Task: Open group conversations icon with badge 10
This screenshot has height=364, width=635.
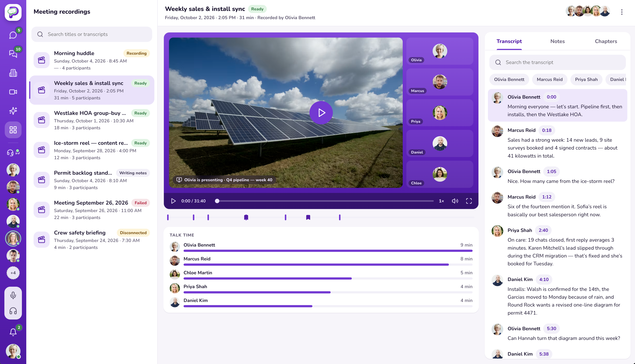Action: (13, 54)
